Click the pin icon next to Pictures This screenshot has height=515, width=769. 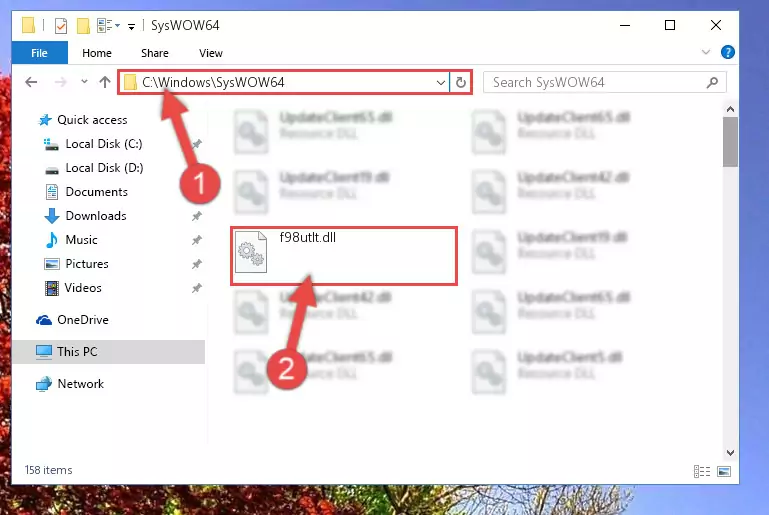coord(197,264)
